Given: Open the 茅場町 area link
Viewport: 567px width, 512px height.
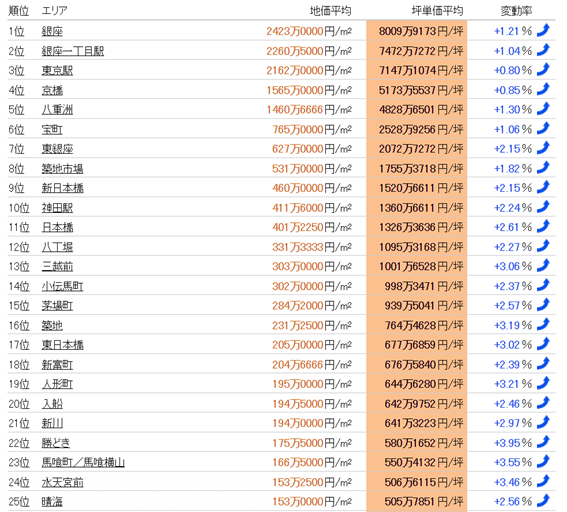Looking at the screenshot, I should (x=57, y=306).
